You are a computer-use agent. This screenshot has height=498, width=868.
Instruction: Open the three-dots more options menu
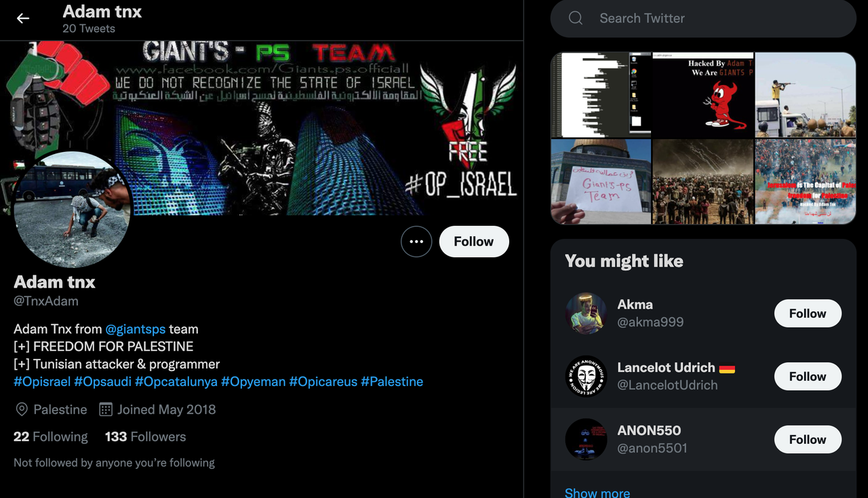[416, 242]
